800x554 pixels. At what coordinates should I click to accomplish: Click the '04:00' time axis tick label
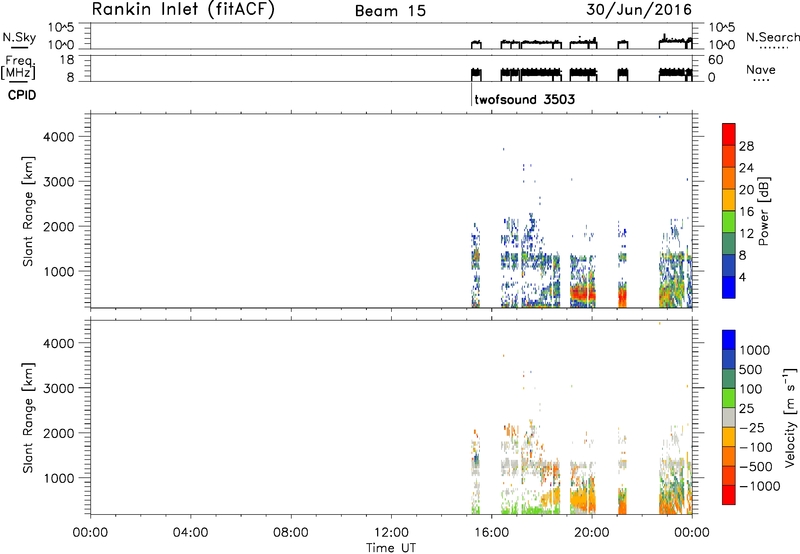coord(191,533)
